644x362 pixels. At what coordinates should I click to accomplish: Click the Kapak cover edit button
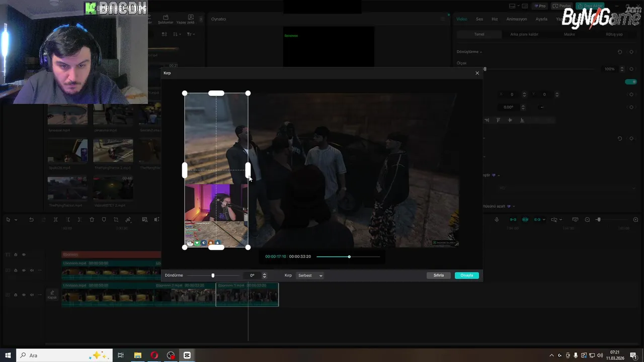pyautogui.click(x=52, y=295)
